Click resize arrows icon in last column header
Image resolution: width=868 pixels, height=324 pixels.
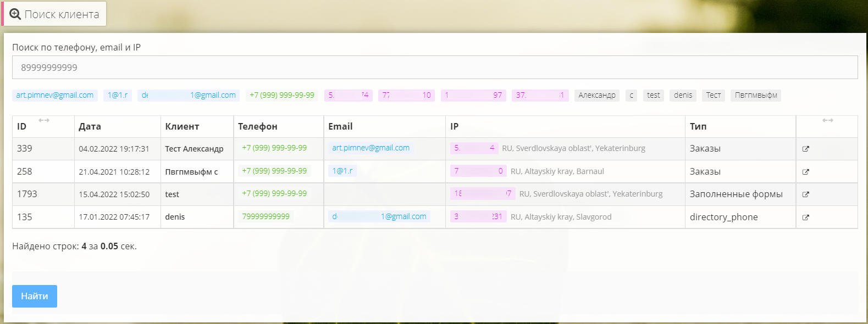[827, 120]
